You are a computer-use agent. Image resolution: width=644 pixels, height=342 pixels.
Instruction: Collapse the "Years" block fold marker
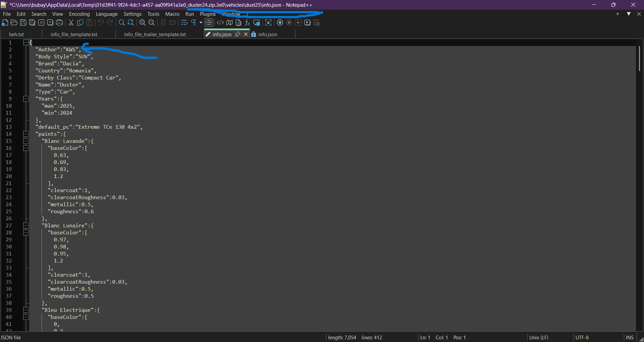pos(26,99)
